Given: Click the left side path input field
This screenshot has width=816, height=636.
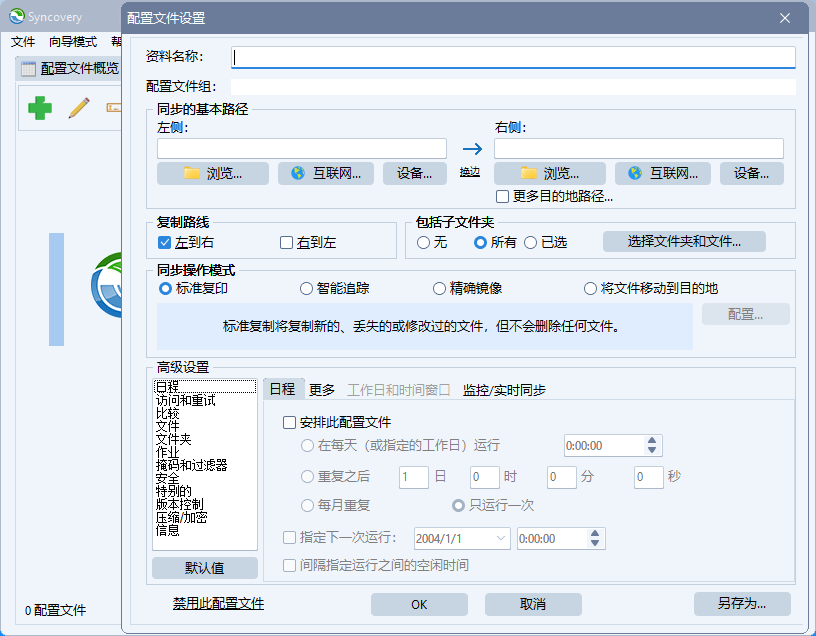Looking at the screenshot, I should 302,148.
